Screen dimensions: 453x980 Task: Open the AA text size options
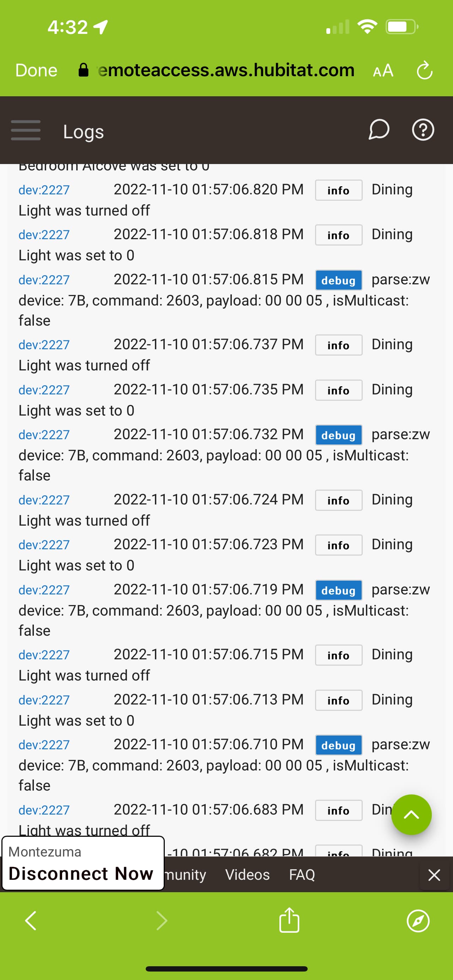pyautogui.click(x=383, y=71)
